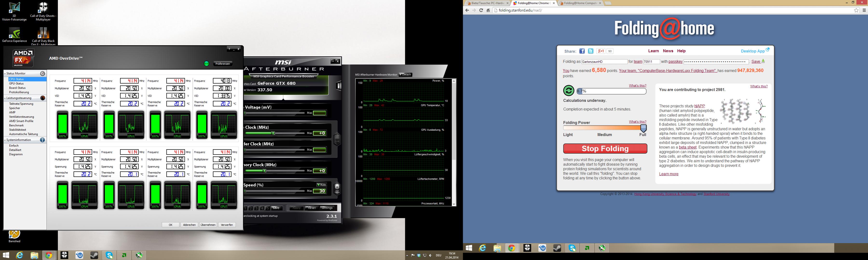The height and width of the screenshot is (260, 868).
Task: Click the Folding as username field
Action: point(604,62)
